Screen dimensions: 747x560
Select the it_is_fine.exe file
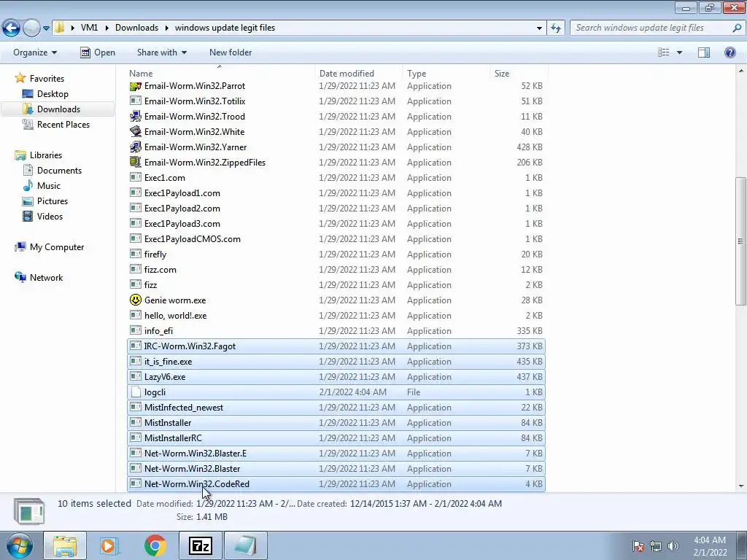(336, 362)
